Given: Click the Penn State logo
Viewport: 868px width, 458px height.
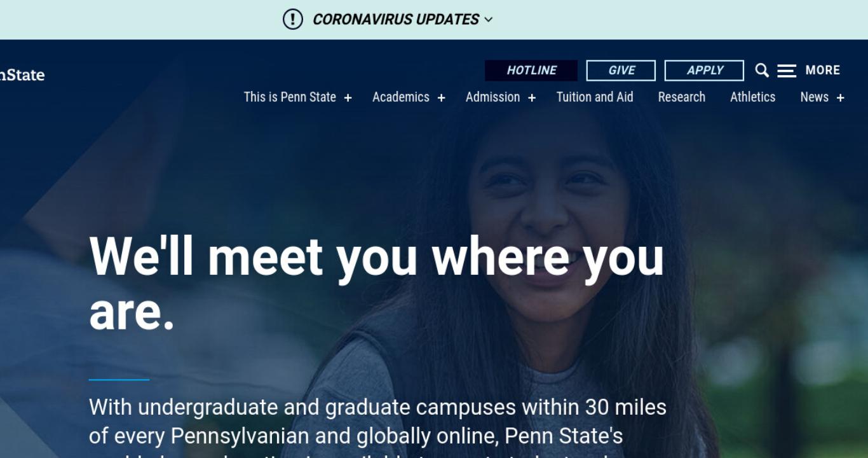Looking at the screenshot, I should [x=22, y=75].
